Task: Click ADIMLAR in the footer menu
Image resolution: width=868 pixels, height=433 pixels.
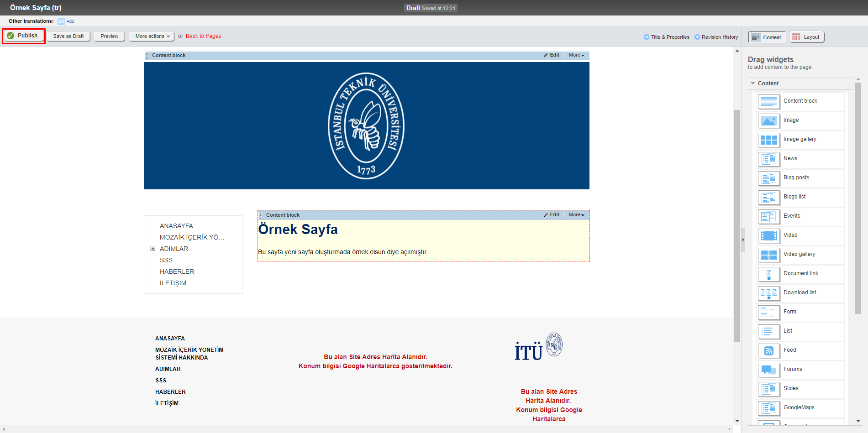Action: click(x=168, y=369)
